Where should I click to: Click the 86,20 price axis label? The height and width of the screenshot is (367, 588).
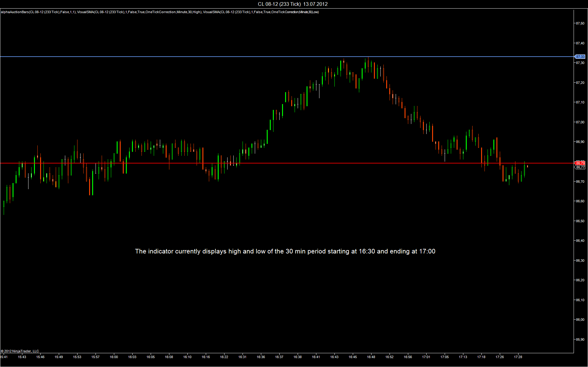point(580,280)
